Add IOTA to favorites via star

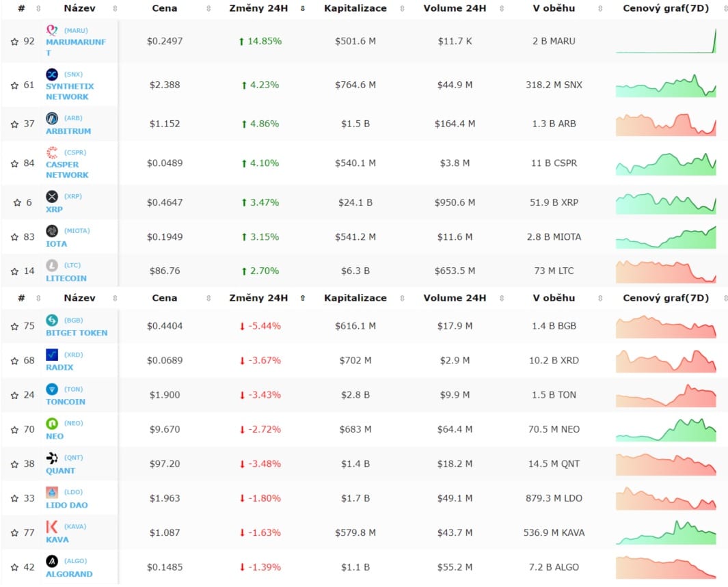pos(14,237)
